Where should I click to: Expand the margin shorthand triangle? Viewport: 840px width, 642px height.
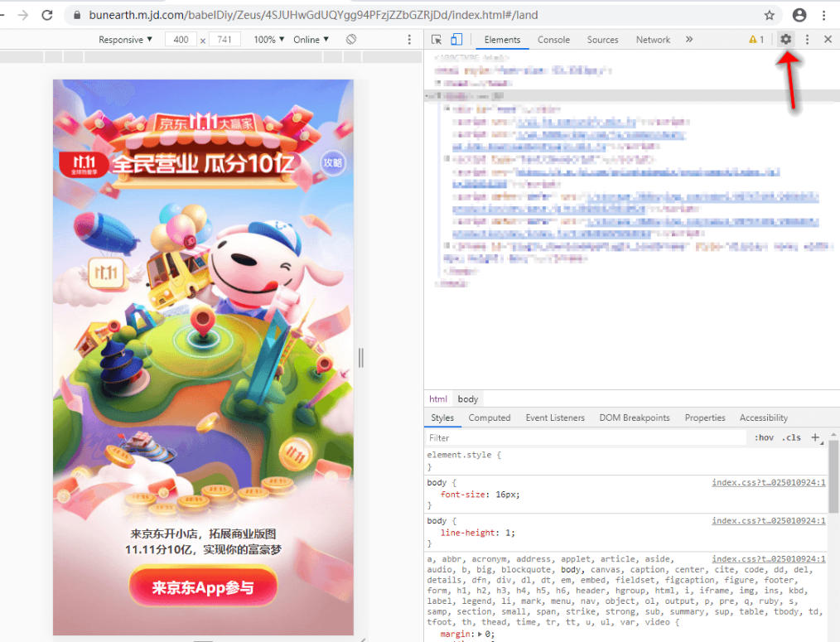[x=480, y=634]
